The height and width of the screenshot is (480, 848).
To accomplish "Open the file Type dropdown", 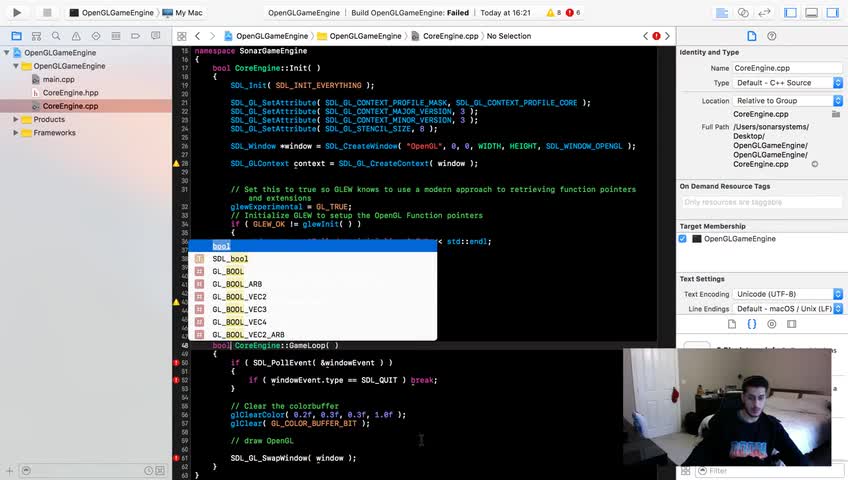I will 787,83.
